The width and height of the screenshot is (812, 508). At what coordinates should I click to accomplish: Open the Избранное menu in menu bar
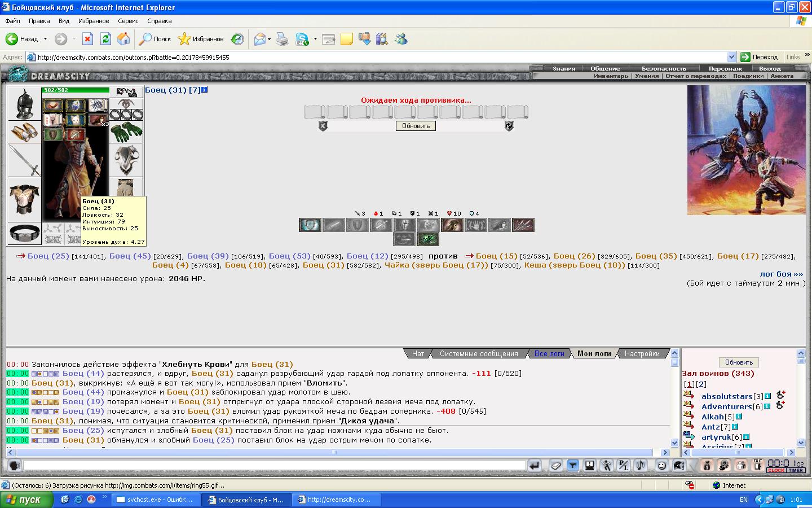pyautogui.click(x=94, y=21)
